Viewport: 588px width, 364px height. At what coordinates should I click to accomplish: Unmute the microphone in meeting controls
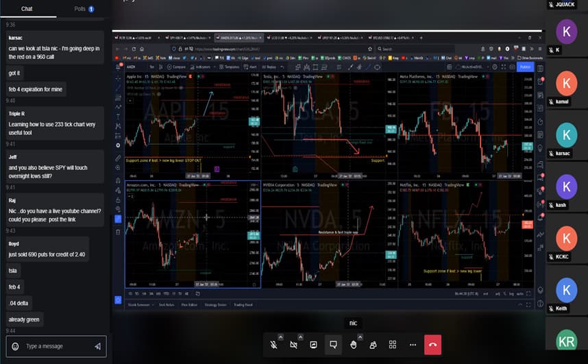(x=274, y=345)
